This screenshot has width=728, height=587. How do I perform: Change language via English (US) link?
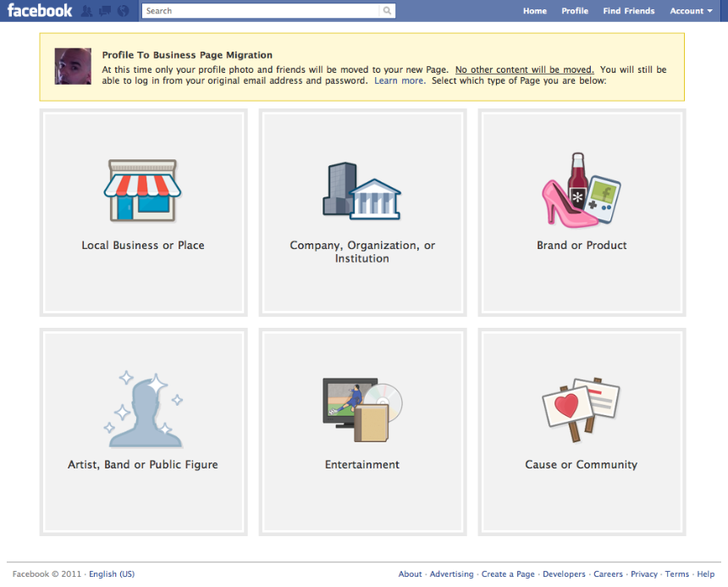(x=112, y=574)
